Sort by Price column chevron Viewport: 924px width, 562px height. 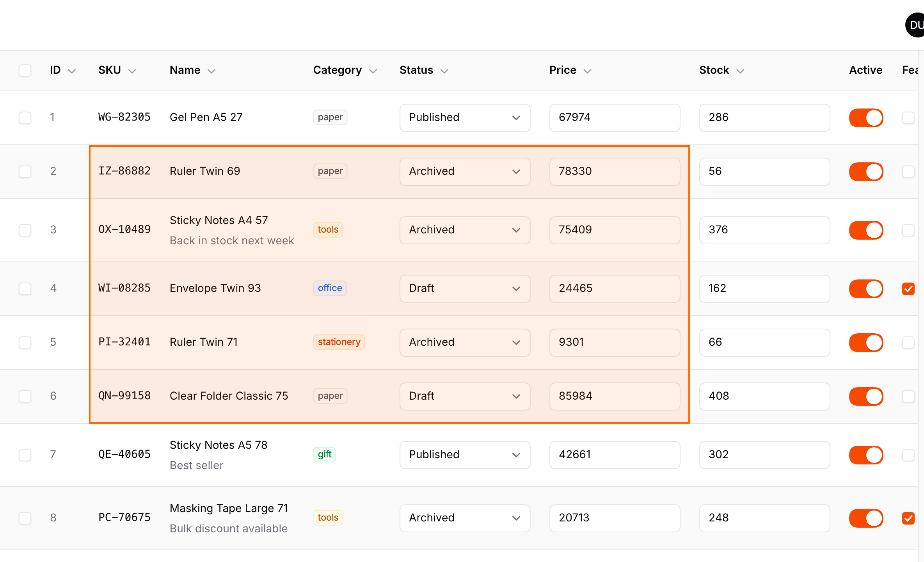point(588,71)
